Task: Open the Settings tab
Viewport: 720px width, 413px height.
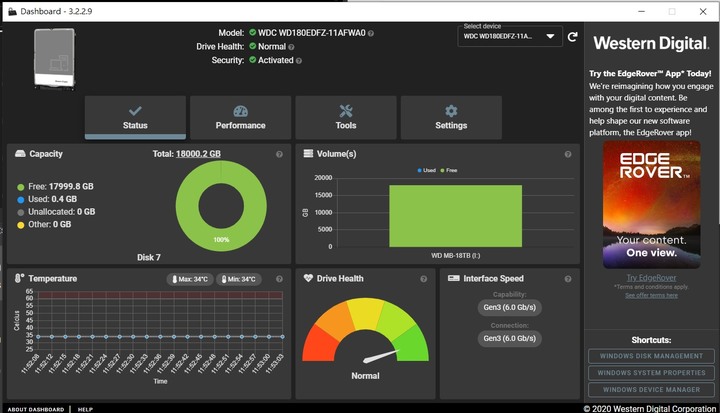Action: click(x=451, y=117)
